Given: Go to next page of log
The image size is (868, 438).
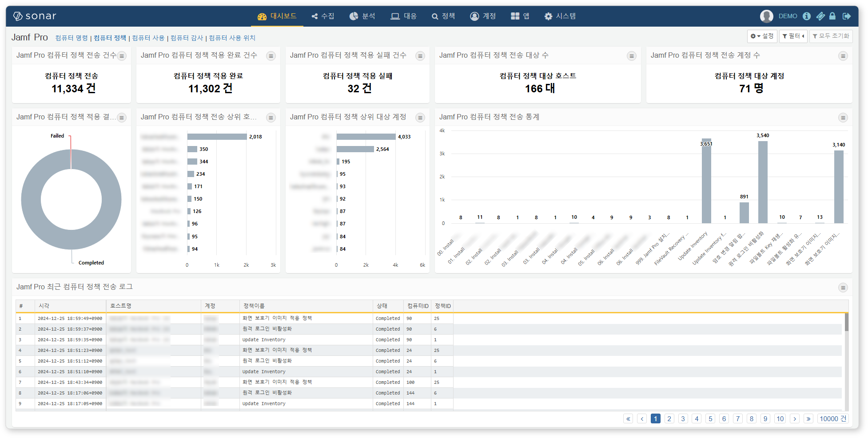Looking at the screenshot, I should pos(795,419).
